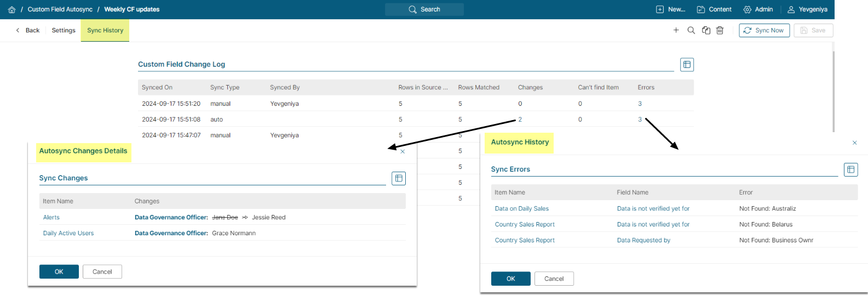Click the home icon in breadcrumb
The height and width of the screenshot is (306, 868).
point(12,9)
